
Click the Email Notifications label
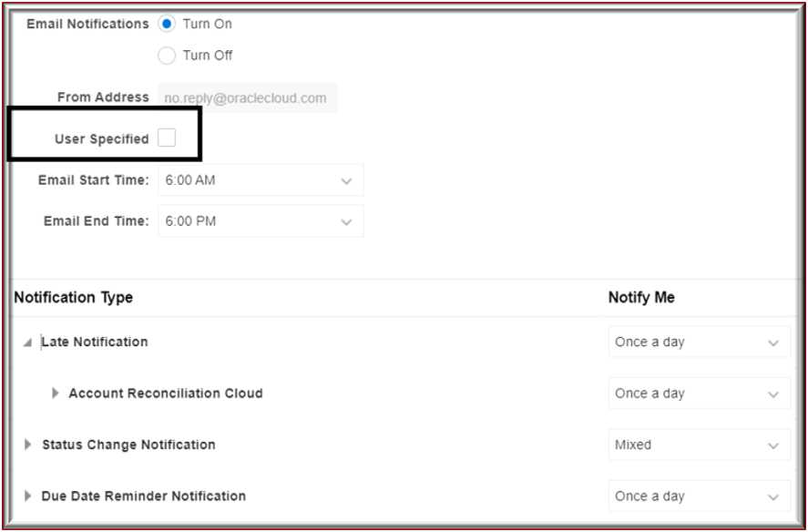coord(87,24)
